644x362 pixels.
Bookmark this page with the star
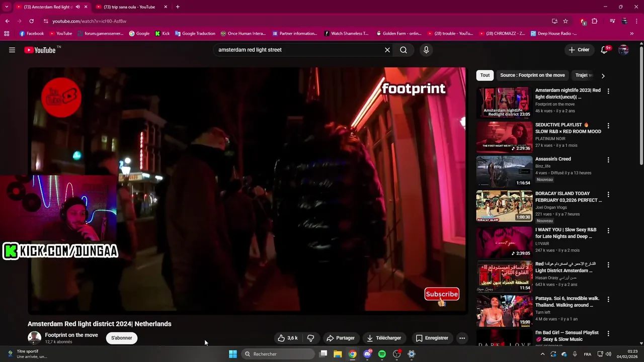[x=566, y=21]
